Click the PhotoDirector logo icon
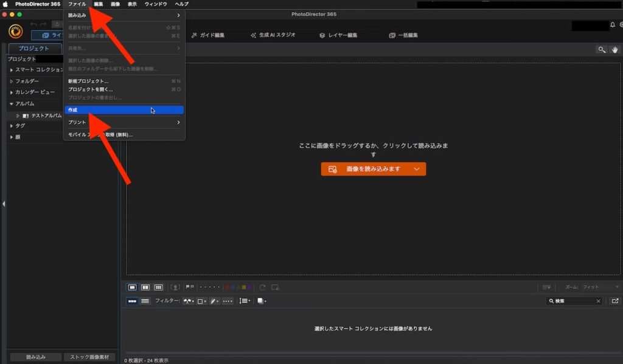 click(15, 32)
